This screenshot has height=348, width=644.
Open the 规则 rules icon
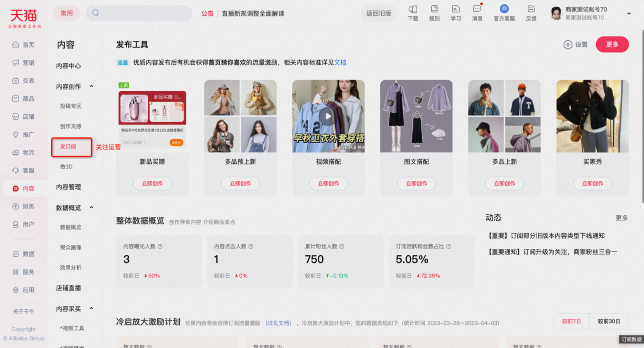click(434, 13)
